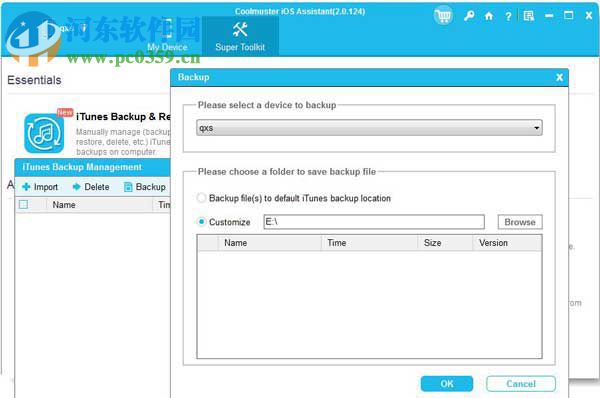The width and height of the screenshot is (600, 398).
Task: Click Cancel in Backup dialog
Action: pyautogui.click(x=521, y=384)
